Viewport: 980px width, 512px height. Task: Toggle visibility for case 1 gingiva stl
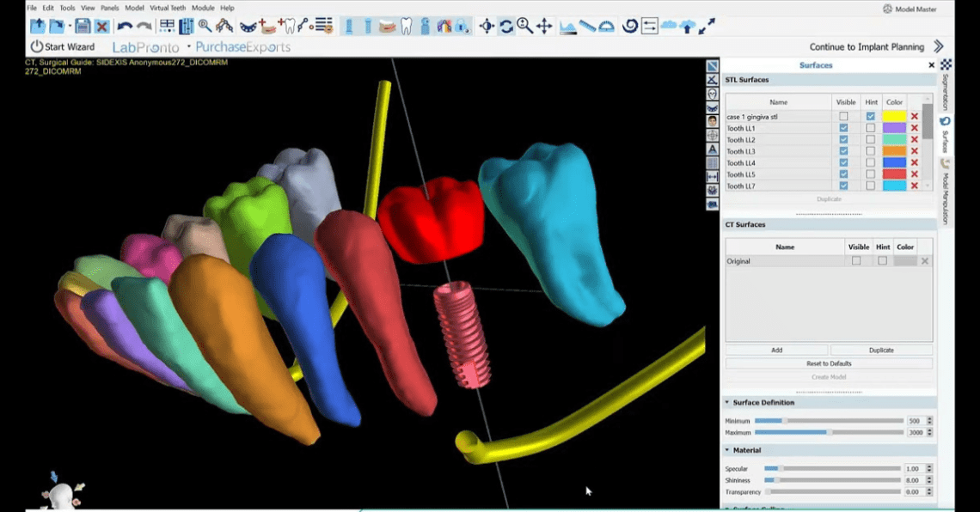(x=843, y=116)
